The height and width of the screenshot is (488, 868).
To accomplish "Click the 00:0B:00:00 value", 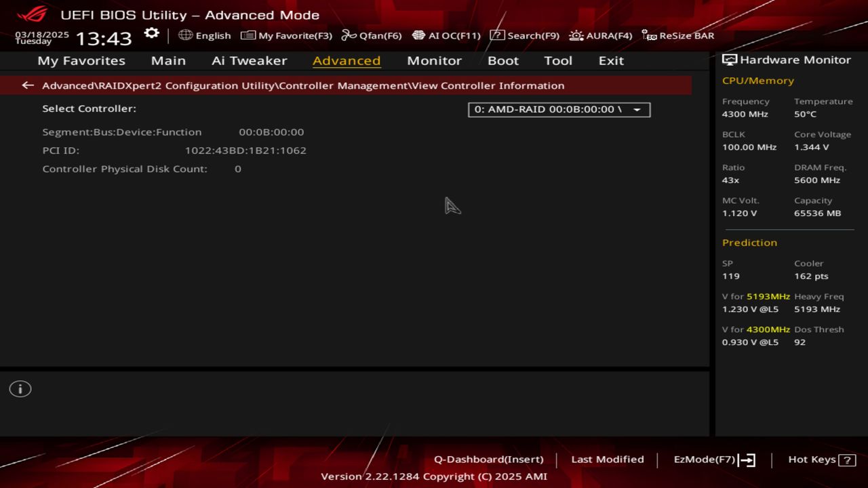I will [x=271, y=132].
